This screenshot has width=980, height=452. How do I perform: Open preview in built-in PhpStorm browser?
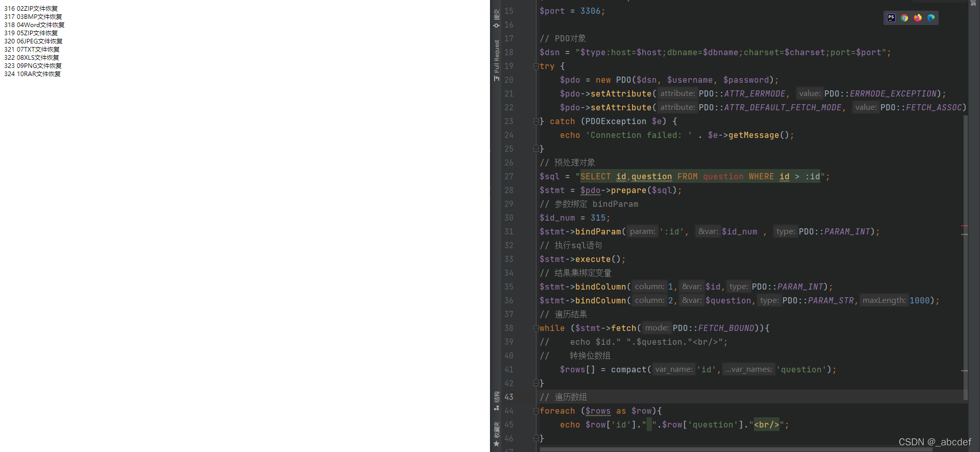pyautogui.click(x=891, y=18)
